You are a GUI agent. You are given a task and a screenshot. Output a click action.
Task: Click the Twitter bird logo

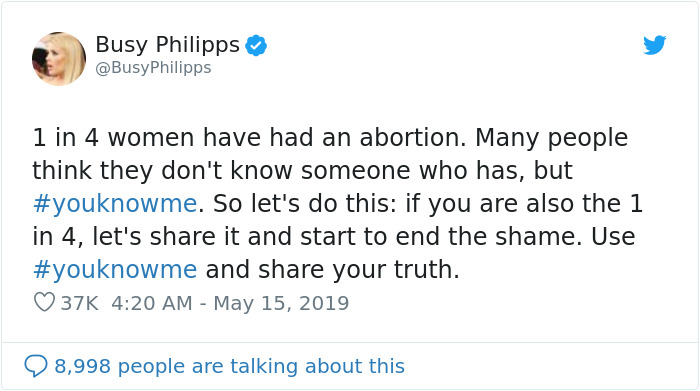[x=654, y=45]
